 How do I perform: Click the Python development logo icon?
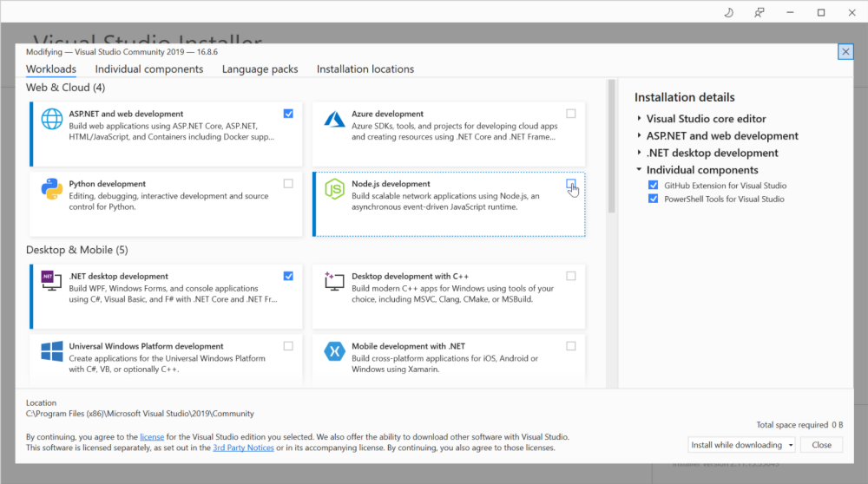click(x=52, y=188)
